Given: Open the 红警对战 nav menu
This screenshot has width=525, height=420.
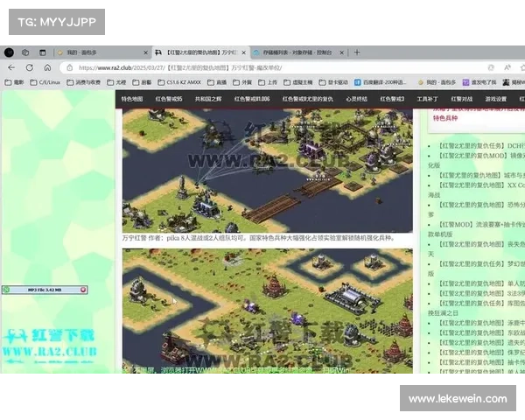Looking at the screenshot, I should coord(461,99).
